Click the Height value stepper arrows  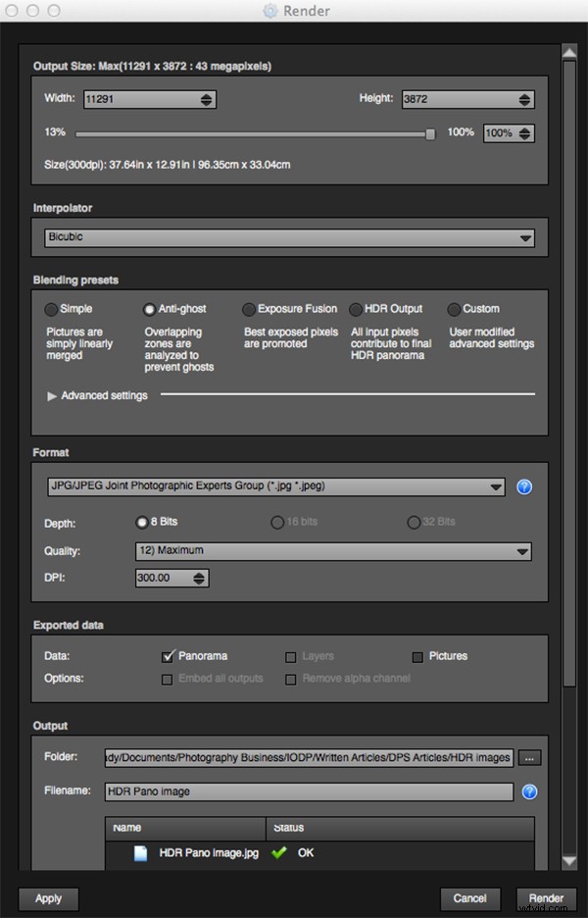524,99
